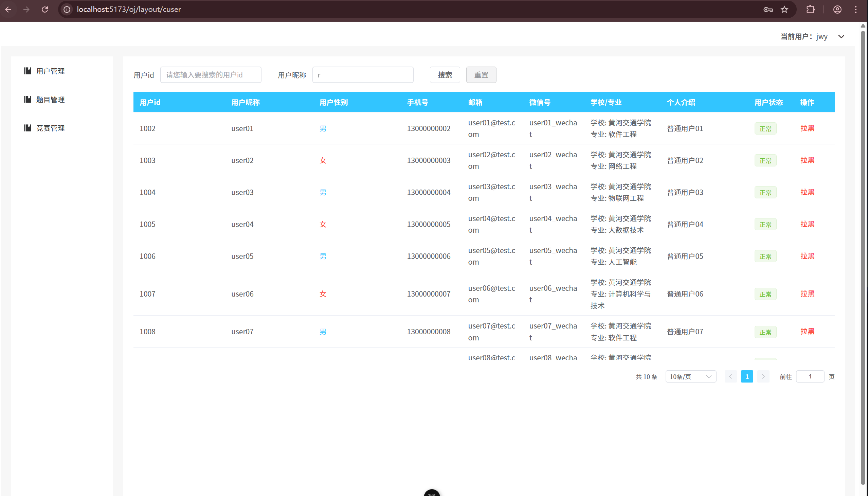Image resolution: width=868 pixels, height=496 pixels.
Task: Open the 10条/页 page size dropdown
Action: pos(690,376)
